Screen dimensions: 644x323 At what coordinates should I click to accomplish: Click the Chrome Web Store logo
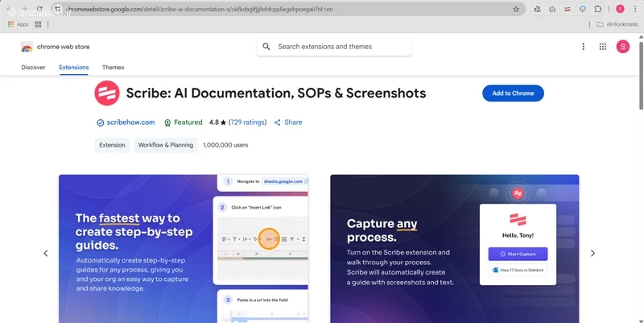(27, 47)
